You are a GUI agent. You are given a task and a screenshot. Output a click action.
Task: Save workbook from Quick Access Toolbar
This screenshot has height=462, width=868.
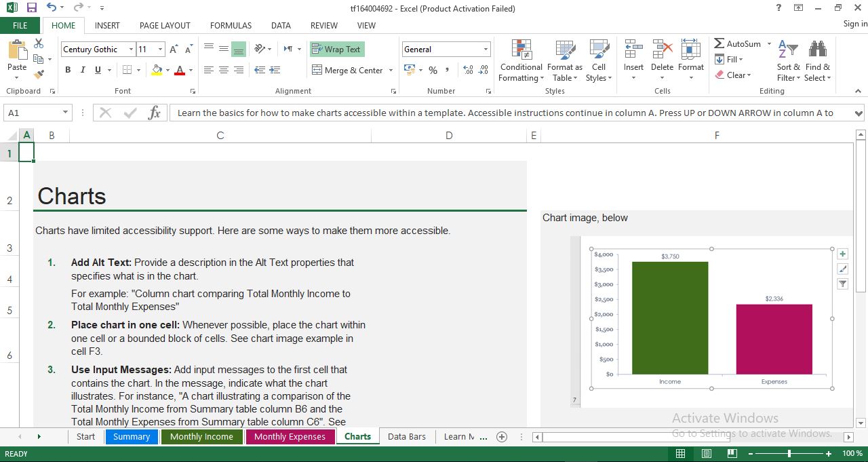31,8
